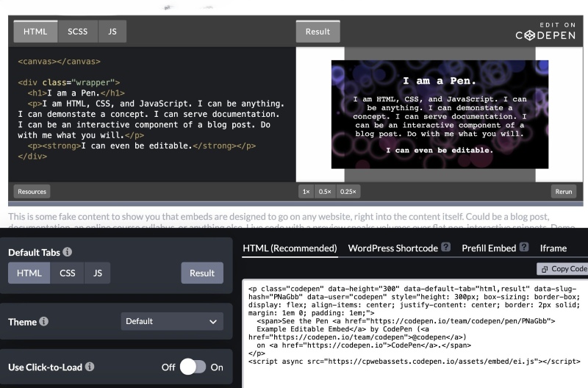This screenshot has width=588, height=388.
Task: Set preview zoom to 1×
Action: click(306, 192)
